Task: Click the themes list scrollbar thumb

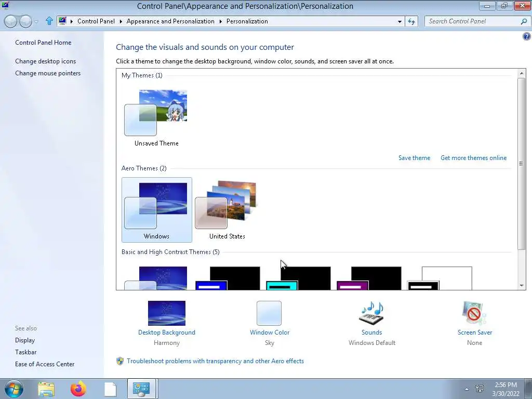Action: coord(522,164)
